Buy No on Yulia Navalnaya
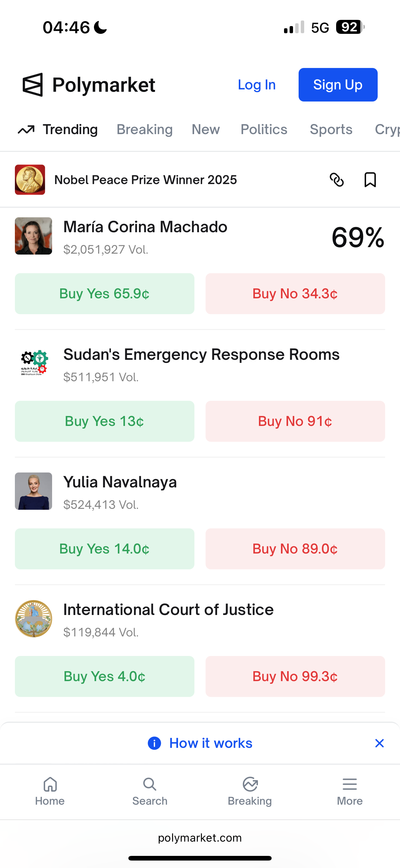 (x=295, y=549)
